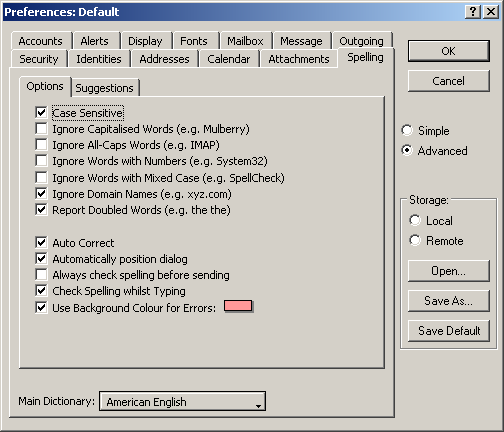
Task: Open the Main Dictionary dropdown
Action: tap(182, 401)
